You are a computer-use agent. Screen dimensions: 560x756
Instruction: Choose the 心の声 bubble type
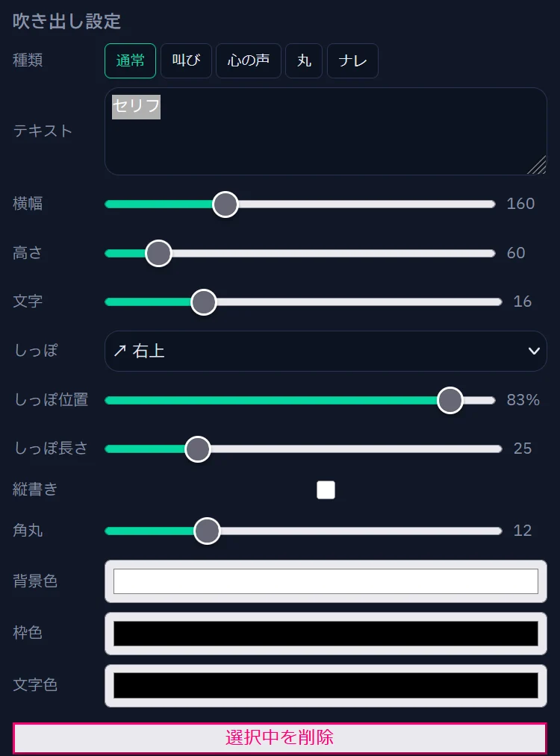pyautogui.click(x=248, y=60)
